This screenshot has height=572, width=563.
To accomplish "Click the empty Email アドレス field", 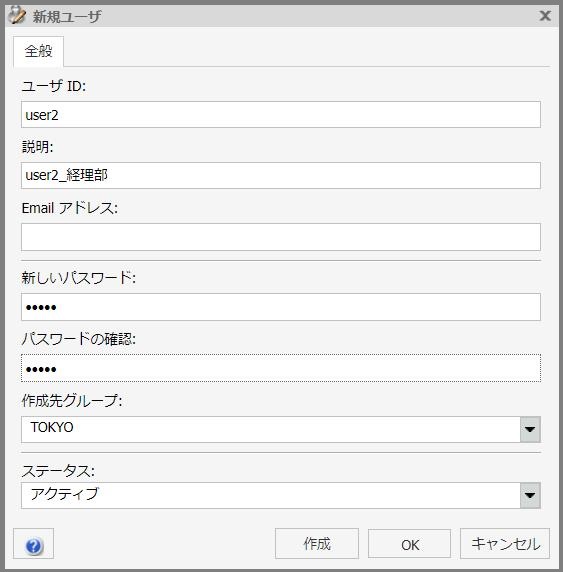I will pos(281,237).
